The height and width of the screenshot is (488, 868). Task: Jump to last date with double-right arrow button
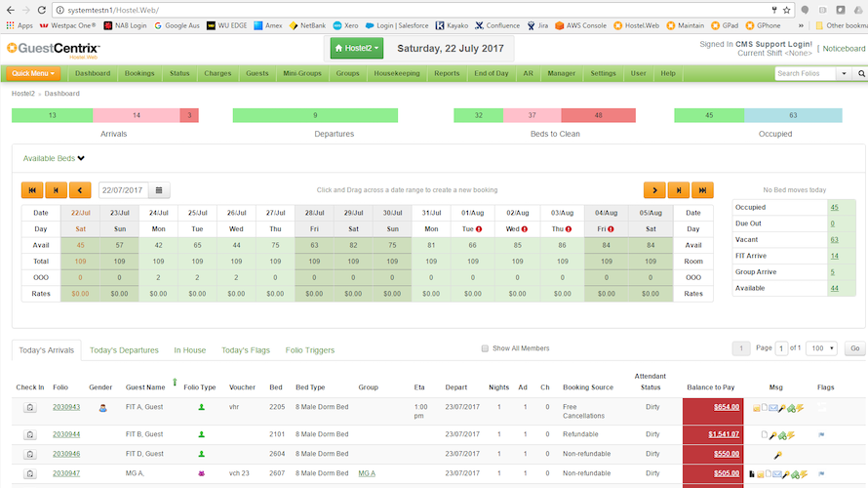(702, 190)
